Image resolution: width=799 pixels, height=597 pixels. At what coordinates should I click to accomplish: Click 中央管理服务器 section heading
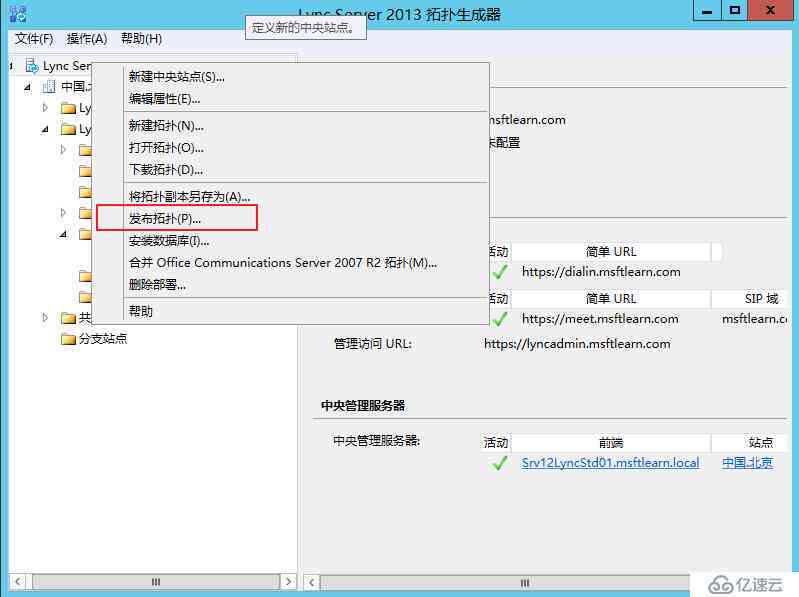tap(363, 406)
